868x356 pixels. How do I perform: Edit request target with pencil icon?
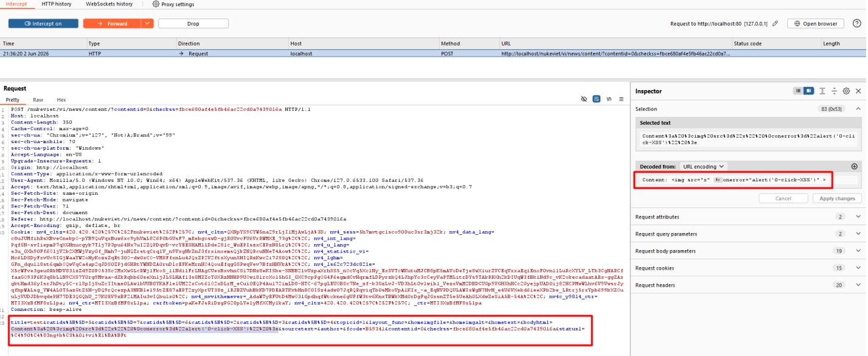pos(776,24)
